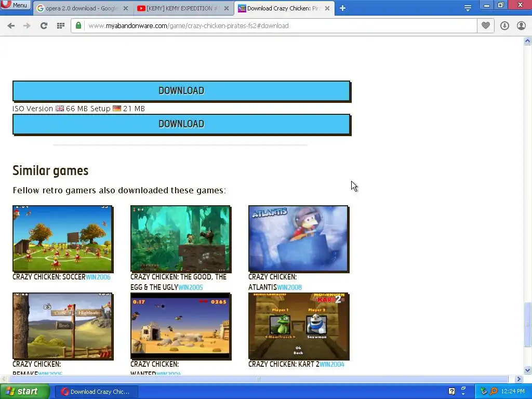Click the WIN2006 platform link
Screen dimensions: 532x399
(98, 277)
